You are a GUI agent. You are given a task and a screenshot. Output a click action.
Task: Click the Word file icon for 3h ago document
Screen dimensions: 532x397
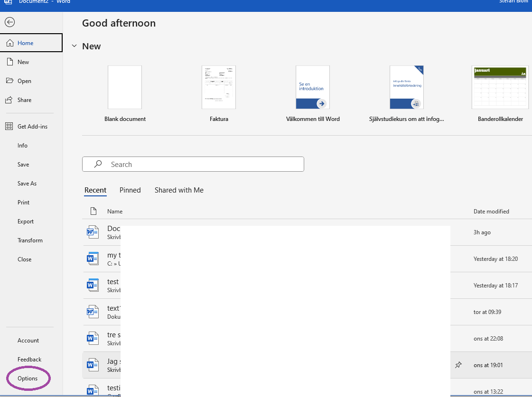93,232
